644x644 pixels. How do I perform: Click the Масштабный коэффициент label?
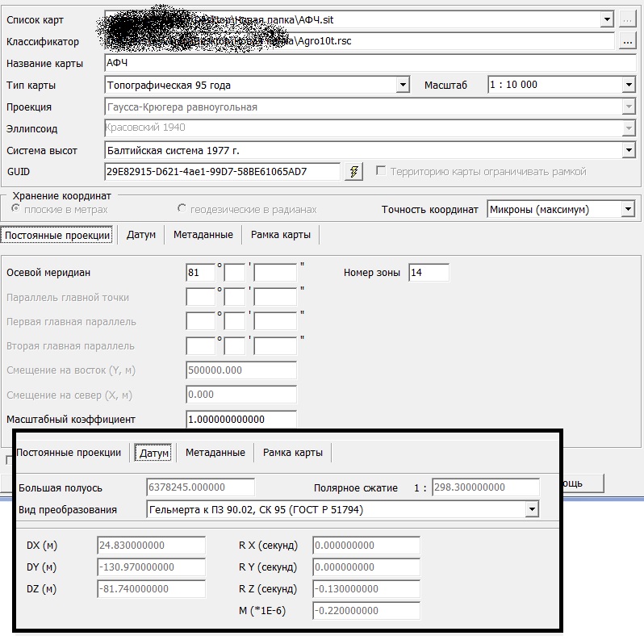click(x=71, y=420)
